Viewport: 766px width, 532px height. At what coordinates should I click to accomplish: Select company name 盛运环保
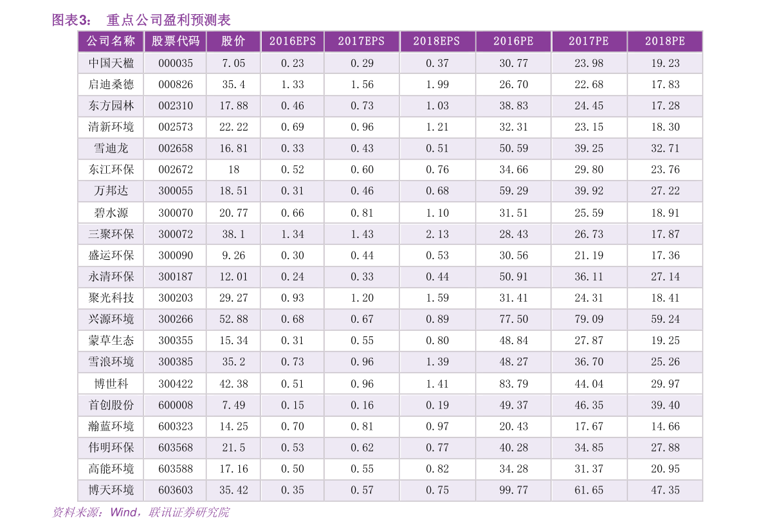(x=111, y=255)
